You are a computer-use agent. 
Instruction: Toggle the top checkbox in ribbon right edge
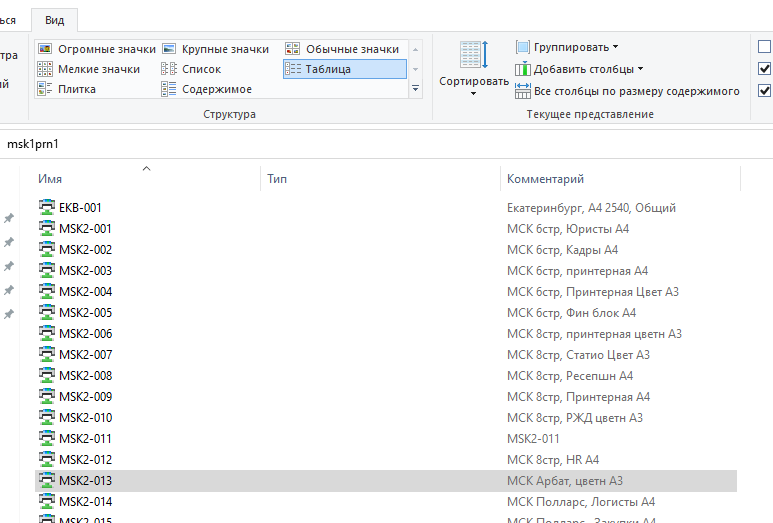tap(765, 46)
